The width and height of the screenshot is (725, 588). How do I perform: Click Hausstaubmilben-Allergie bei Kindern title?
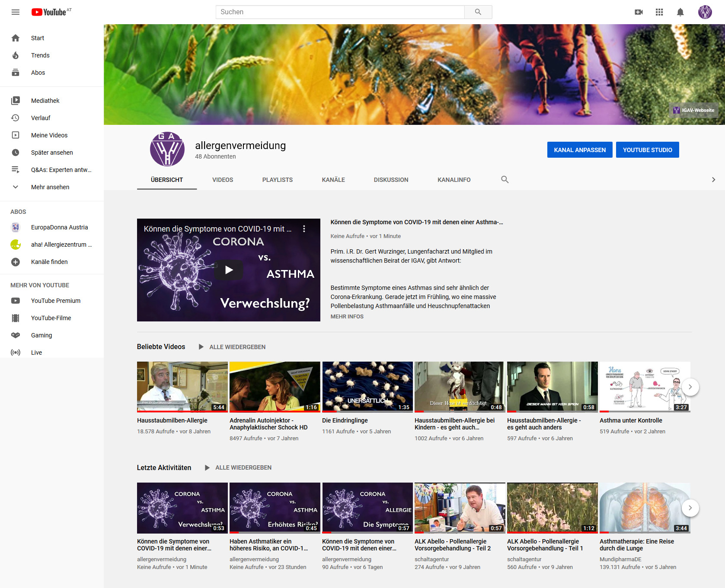click(455, 424)
